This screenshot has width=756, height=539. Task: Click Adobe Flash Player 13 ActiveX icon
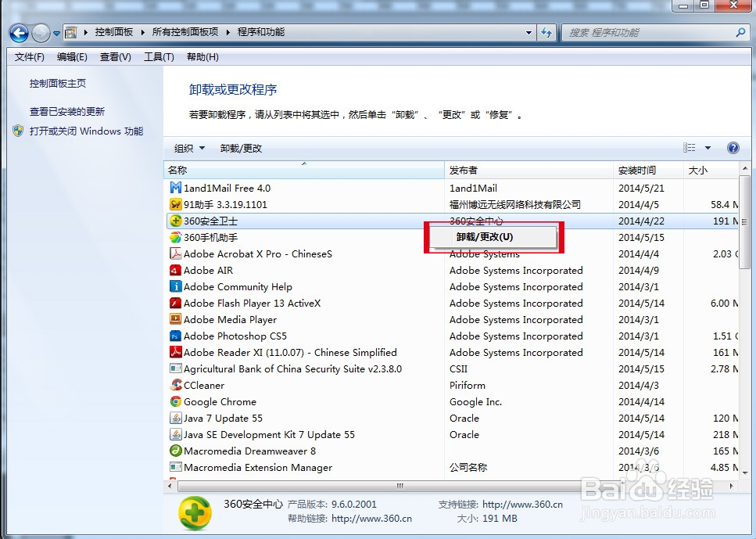pos(175,303)
